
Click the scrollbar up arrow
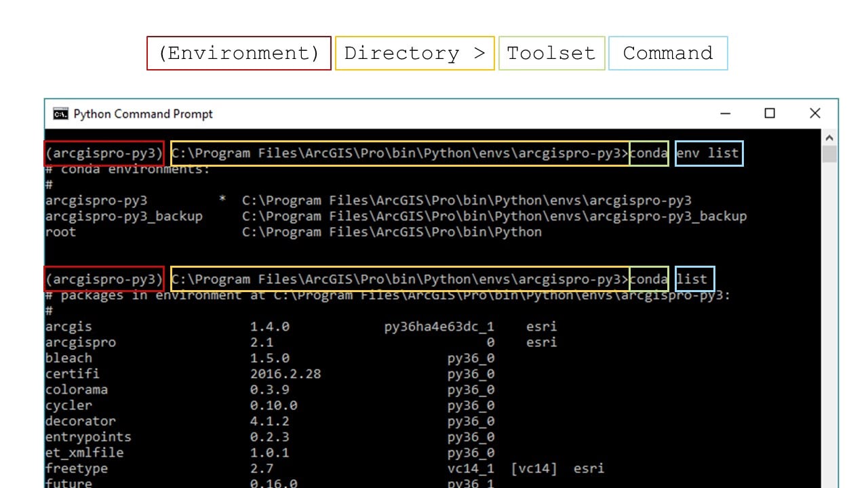coord(829,137)
